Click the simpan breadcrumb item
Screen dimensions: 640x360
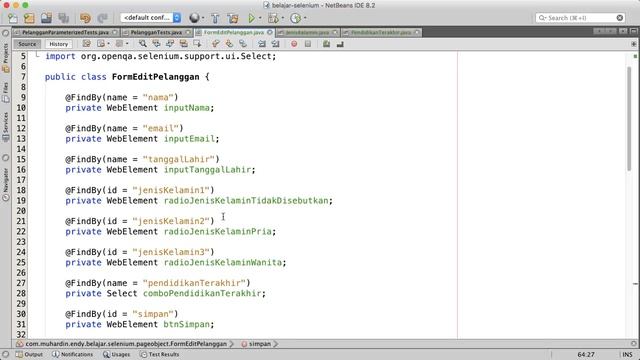pos(256,344)
